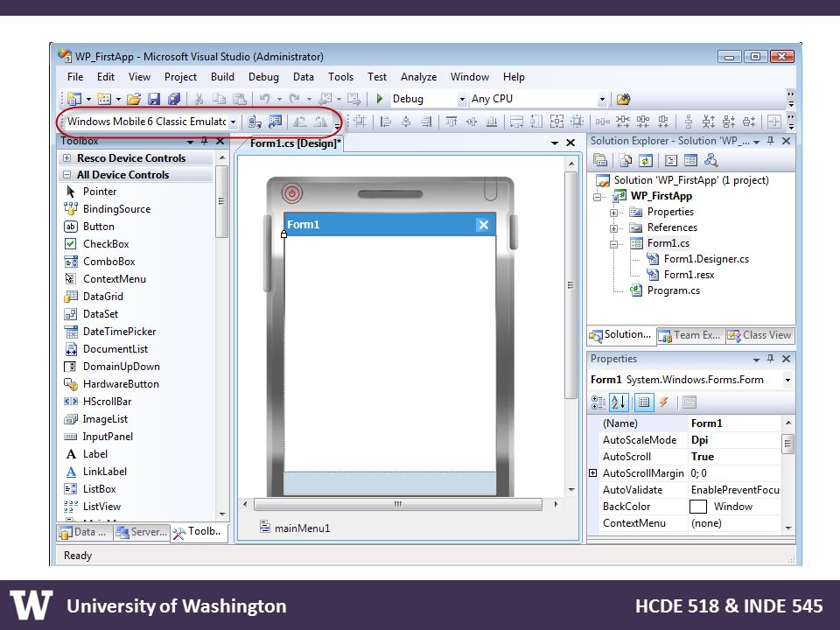Click the Paste toolbar icon
The height and width of the screenshot is (630, 840).
pyautogui.click(x=239, y=99)
